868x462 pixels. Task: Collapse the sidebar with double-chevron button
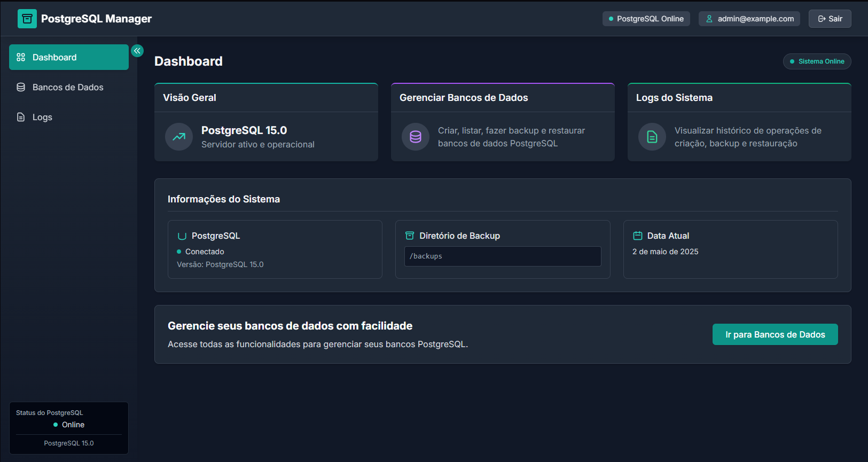point(137,51)
